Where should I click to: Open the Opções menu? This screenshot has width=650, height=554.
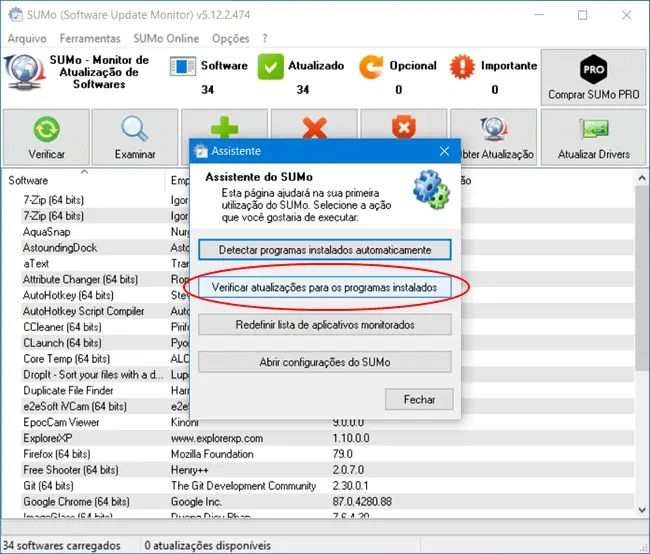[x=230, y=38]
